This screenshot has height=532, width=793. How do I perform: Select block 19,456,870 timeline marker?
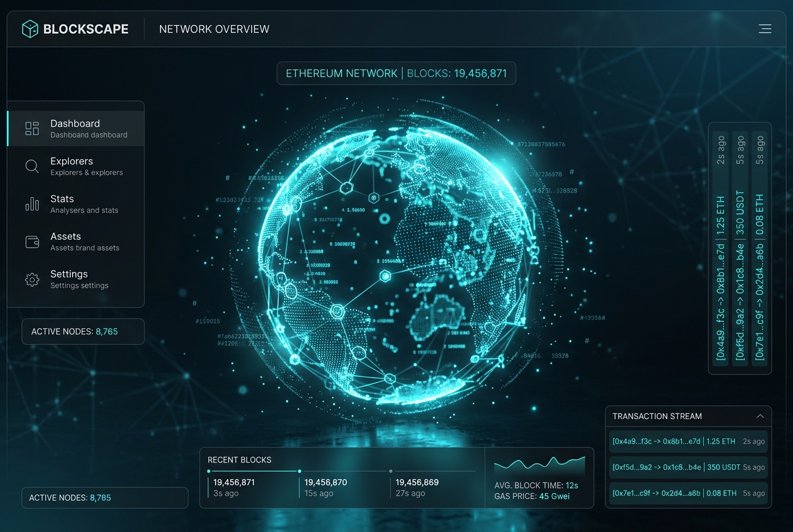pos(299,471)
